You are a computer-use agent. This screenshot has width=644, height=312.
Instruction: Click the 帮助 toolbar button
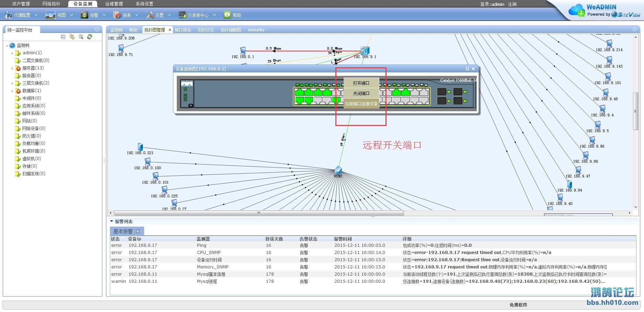click(232, 15)
